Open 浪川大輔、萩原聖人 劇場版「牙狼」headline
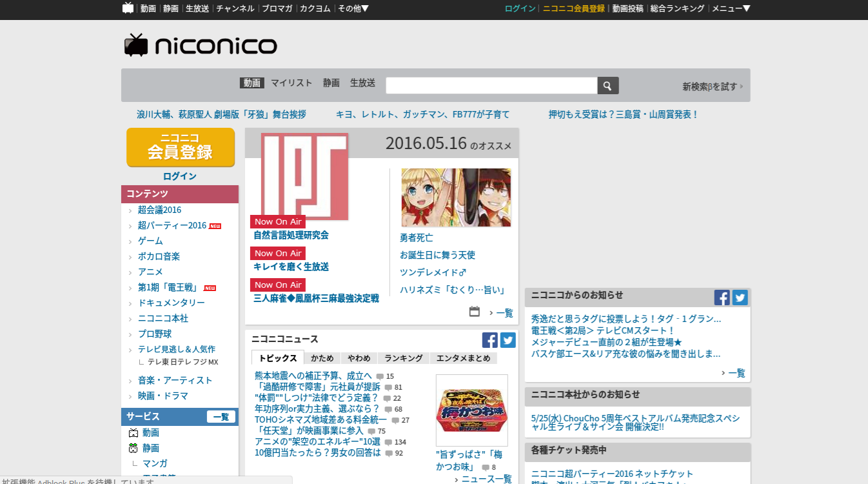868x484 pixels. [221, 114]
